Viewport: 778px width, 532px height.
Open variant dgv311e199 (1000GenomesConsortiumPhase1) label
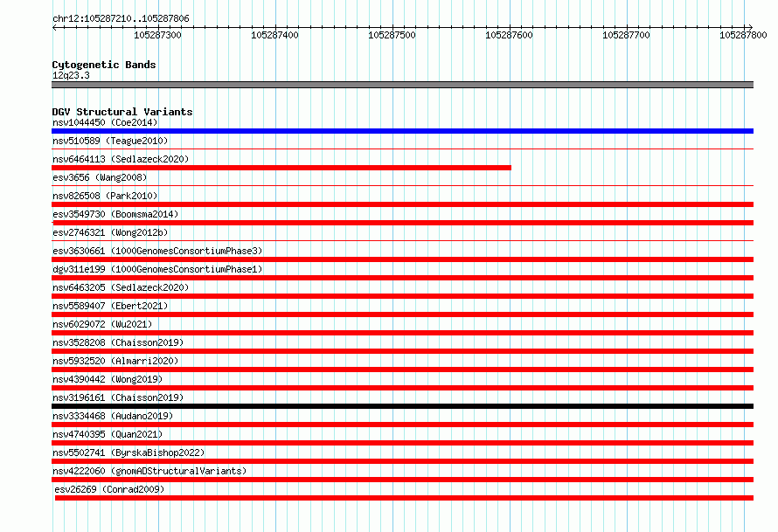click(157, 269)
